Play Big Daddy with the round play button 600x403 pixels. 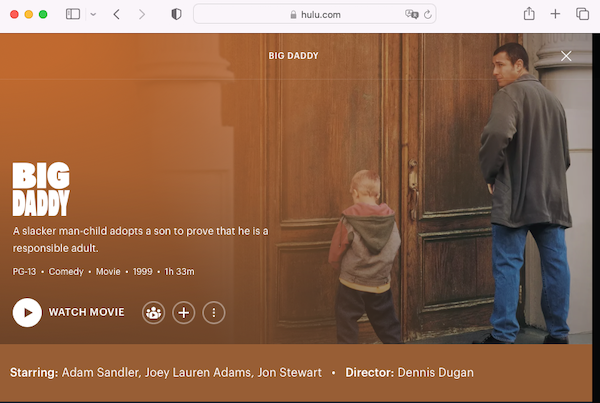(x=27, y=312)
